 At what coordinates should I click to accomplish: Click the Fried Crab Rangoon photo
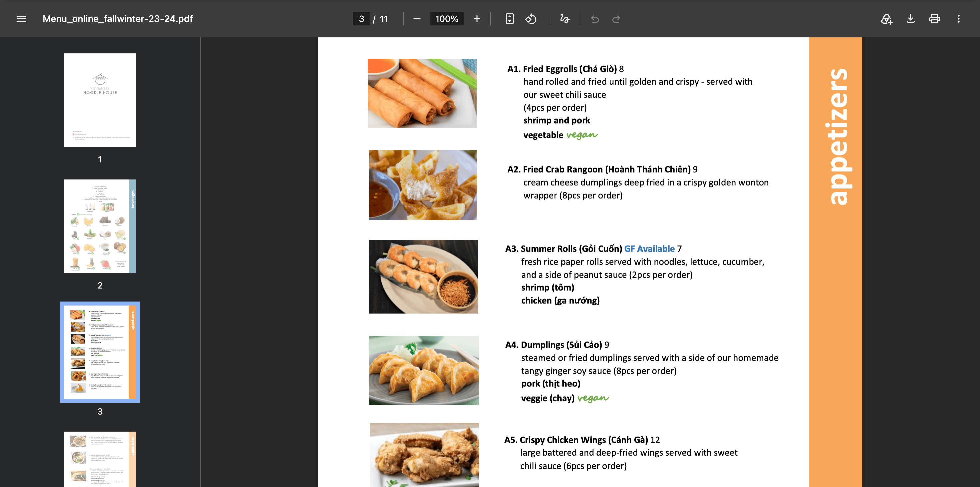point(423,185)
